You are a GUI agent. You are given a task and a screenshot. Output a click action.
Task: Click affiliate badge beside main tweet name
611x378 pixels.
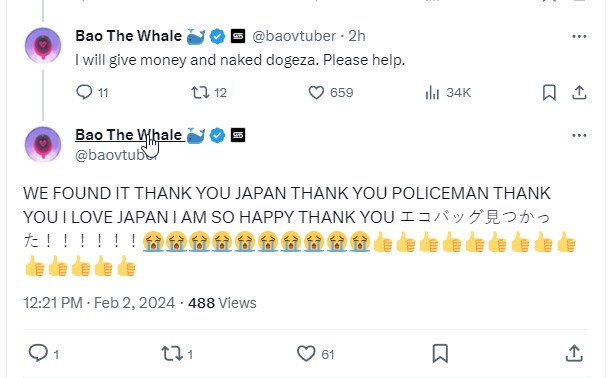(238, 135)
